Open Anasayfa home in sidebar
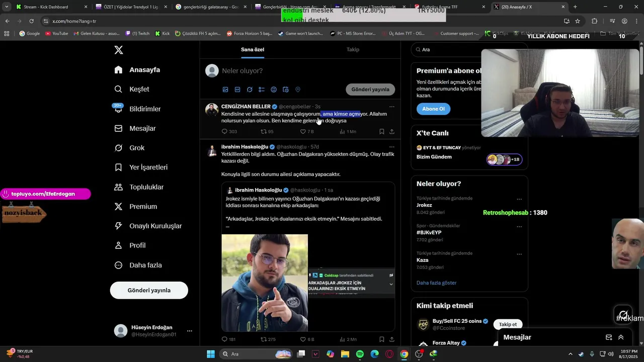 pos(137,70)
